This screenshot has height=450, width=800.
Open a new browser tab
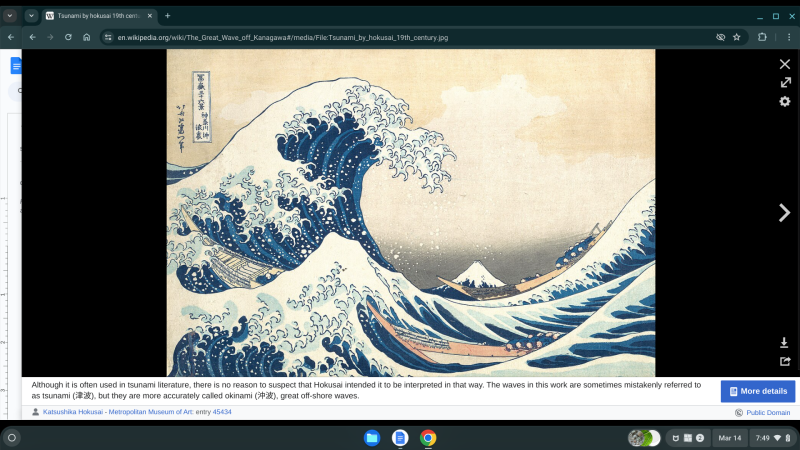167,16
